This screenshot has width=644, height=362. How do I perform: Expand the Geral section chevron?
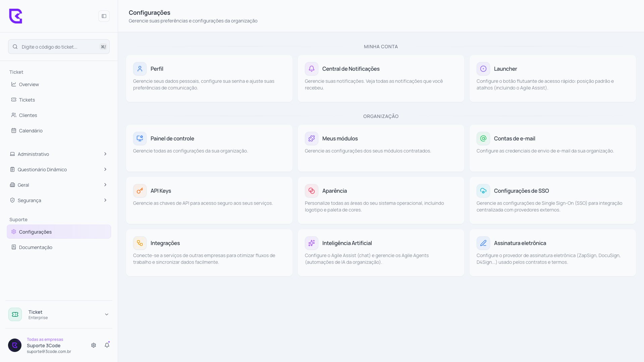pyautogui.click(x=105, y=185)
